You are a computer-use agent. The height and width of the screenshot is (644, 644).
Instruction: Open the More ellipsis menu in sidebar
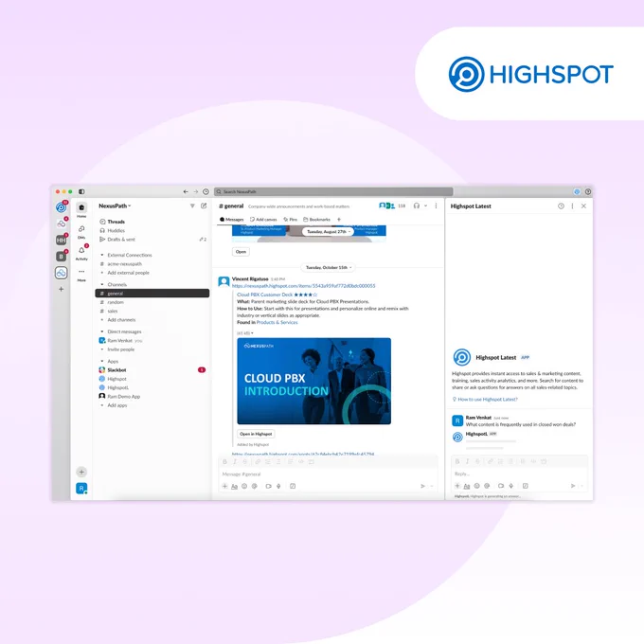pos(81,272)
